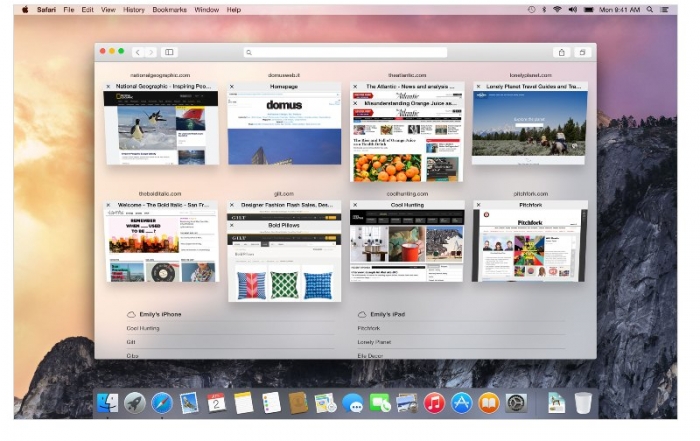
Task: Close the Designer Fashion Flash Sales tab
Action: (232, 205)
